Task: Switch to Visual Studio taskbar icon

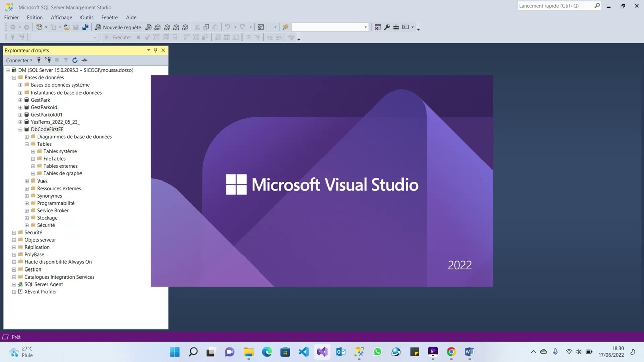Action: coord(322,352)
